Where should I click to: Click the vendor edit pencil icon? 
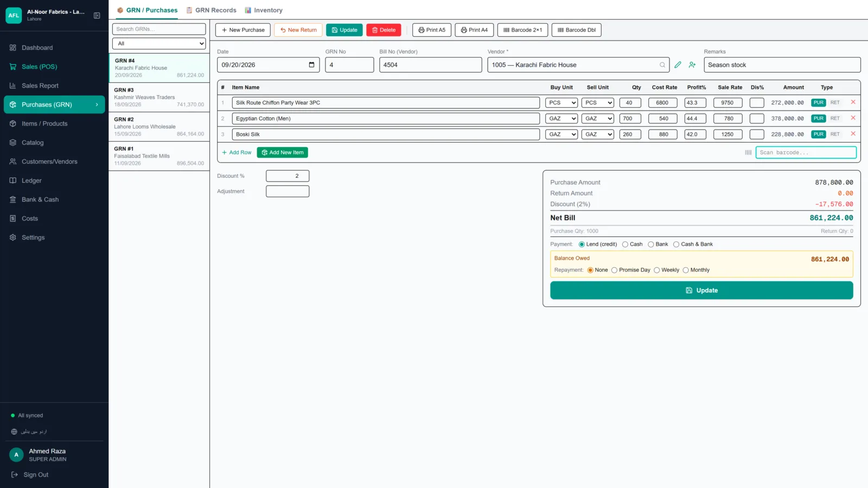pos(678,65)
